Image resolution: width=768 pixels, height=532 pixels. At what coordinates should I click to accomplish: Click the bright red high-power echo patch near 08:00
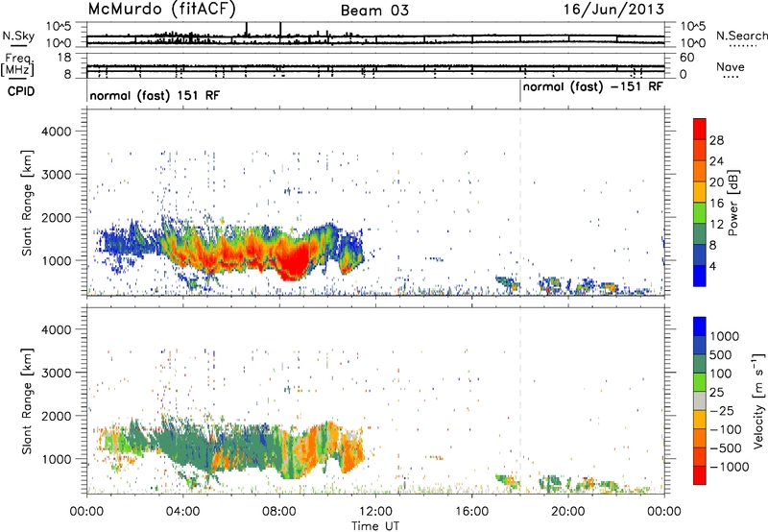[294, 259]
